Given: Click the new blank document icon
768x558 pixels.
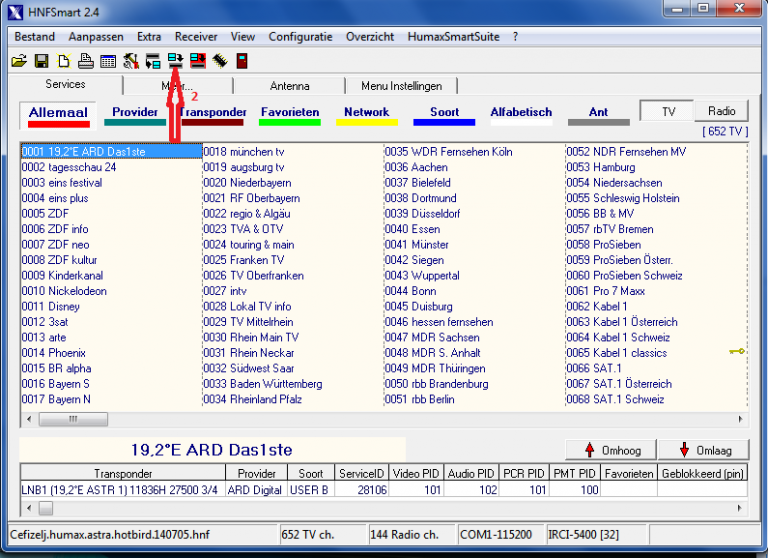Looking at the screenshot, I should point(63,61).
